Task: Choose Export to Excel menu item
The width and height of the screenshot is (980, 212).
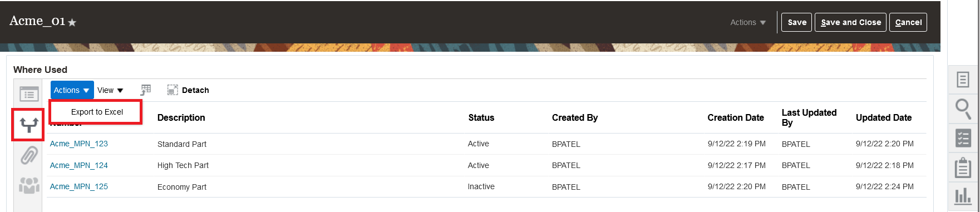Action: [97, 112]
